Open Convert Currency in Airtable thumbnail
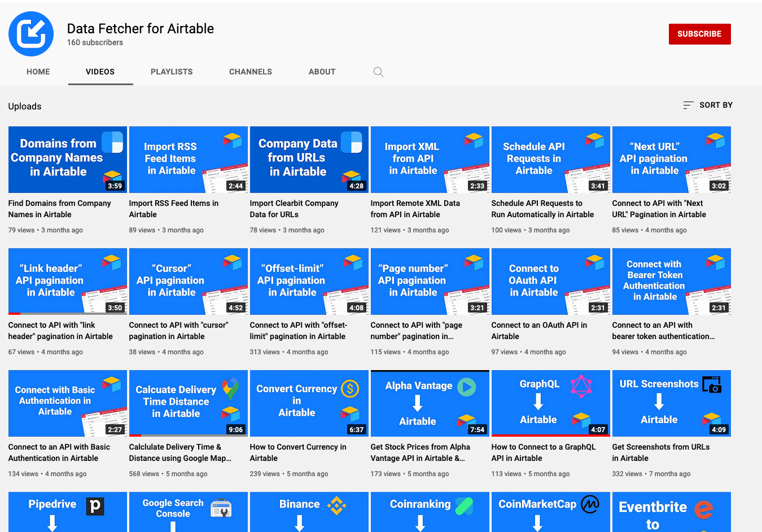 (x=309, y=403)
